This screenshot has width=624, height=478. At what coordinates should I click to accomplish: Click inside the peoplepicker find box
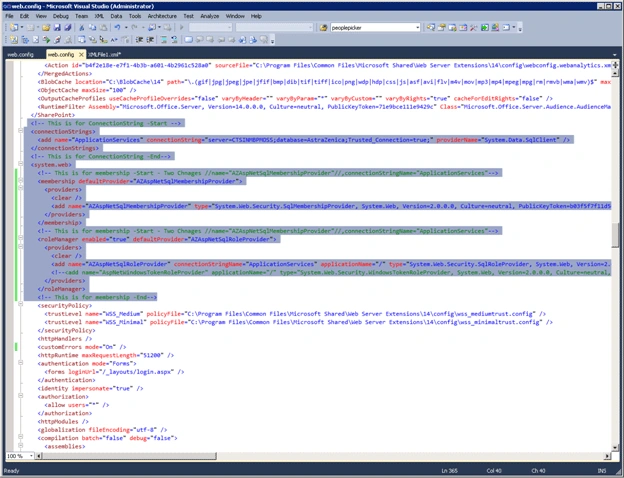pyautogui.click(x=372, y=28)
